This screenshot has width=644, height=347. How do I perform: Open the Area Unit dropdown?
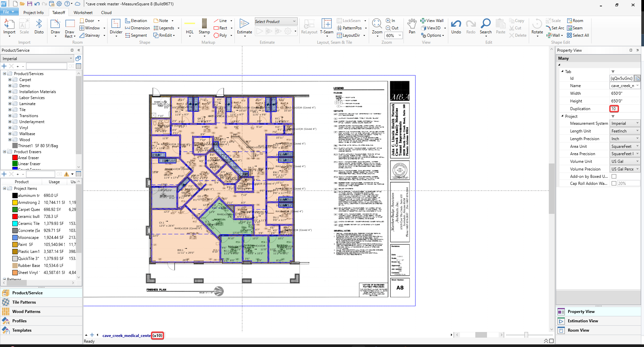pos(625,146)
